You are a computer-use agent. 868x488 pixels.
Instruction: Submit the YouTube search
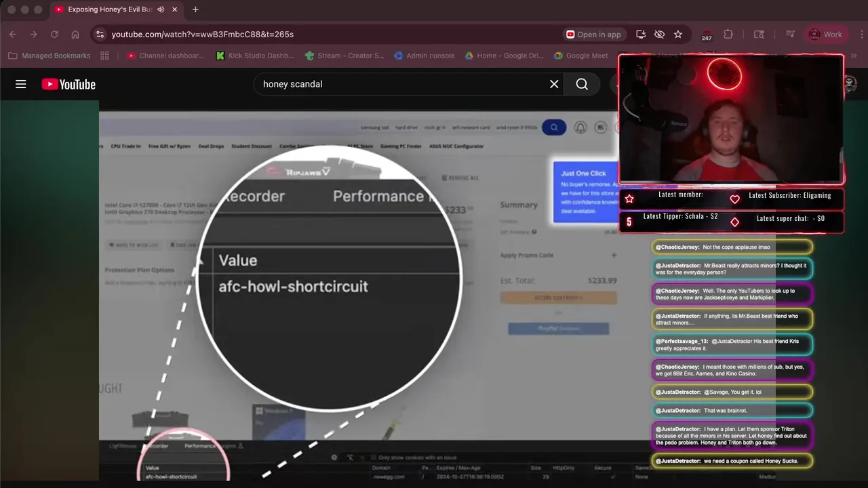[582, 84]
